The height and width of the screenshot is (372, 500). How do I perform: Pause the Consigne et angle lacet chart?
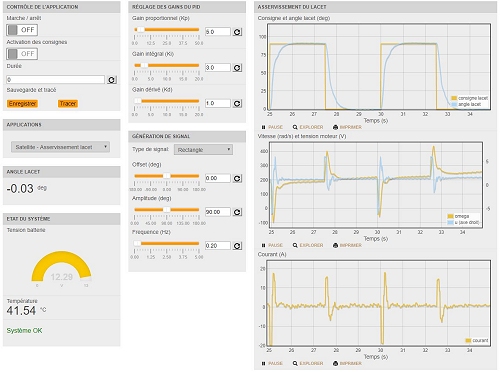(272, 127)
